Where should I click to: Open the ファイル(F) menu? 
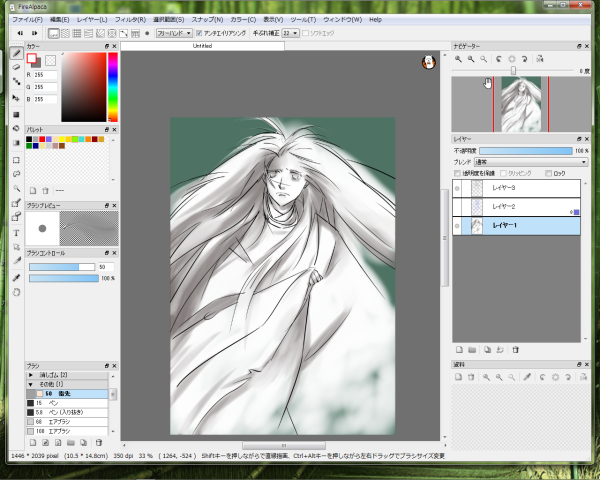tap(28, 20)
